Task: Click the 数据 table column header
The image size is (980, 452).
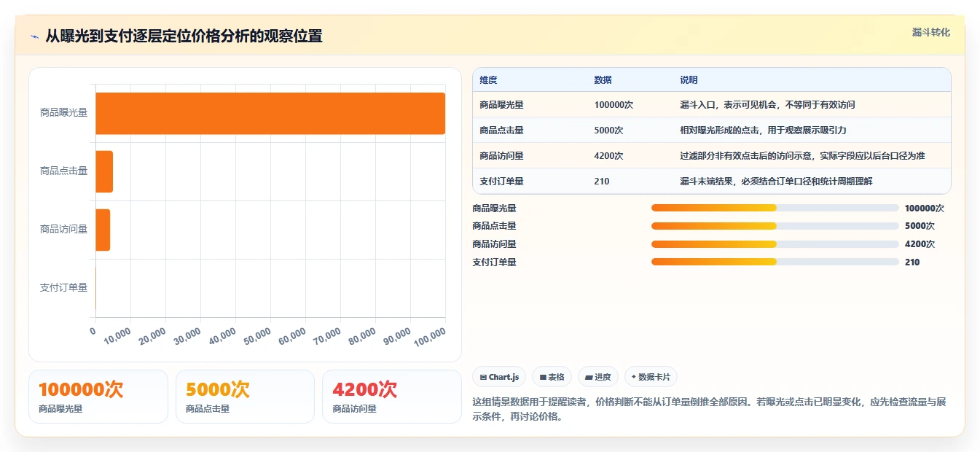Action: pyautogui.click(x=603, y=80)
